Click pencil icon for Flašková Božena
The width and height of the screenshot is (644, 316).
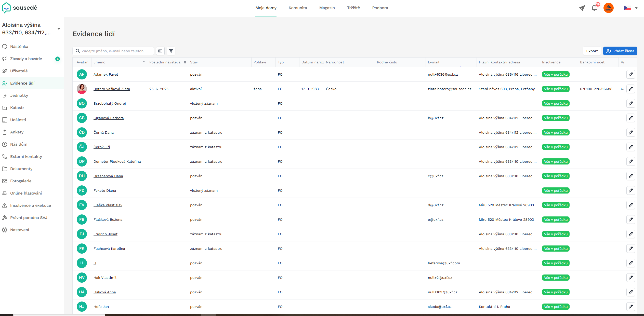coord(630,219)
